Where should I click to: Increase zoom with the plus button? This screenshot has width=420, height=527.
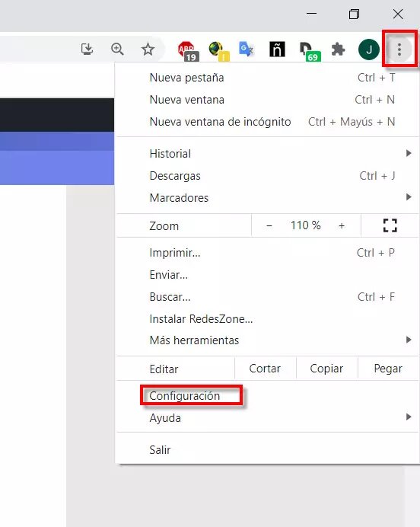tap(342, 225)
